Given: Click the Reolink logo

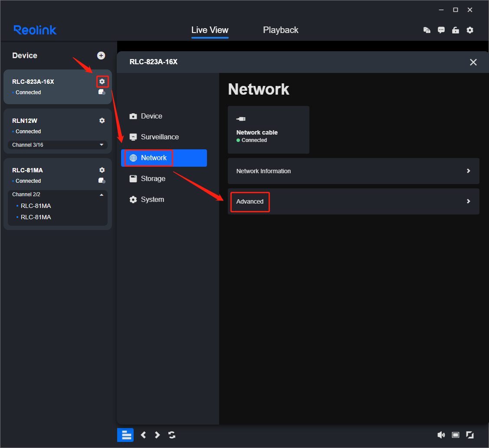Looking at the screenshot, I should (35, 30).
